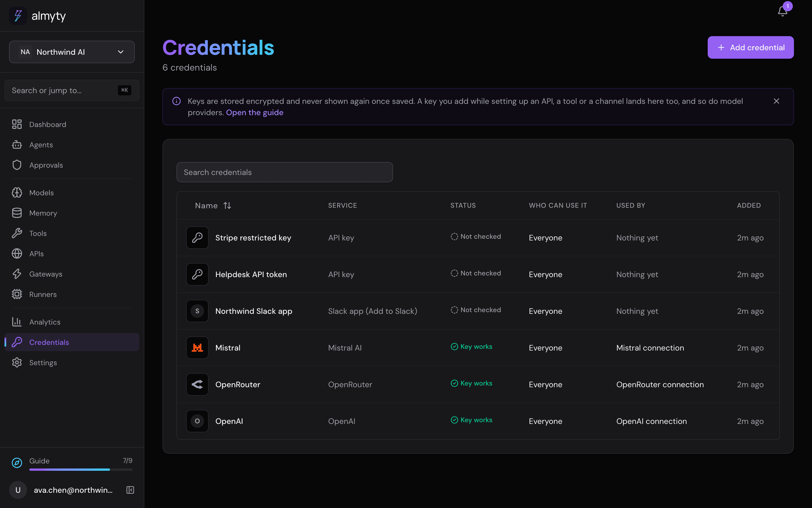Click the Models brain icon
This screenshot has width=812, height=508.
click(17, 192)
